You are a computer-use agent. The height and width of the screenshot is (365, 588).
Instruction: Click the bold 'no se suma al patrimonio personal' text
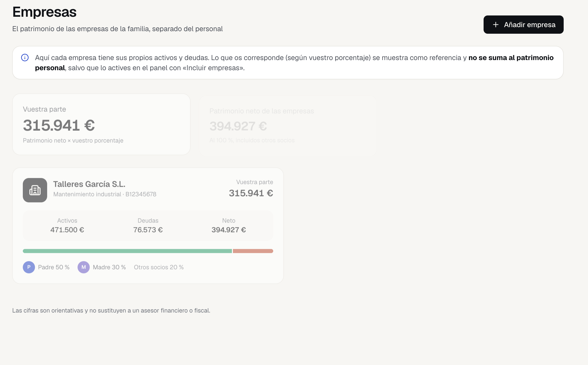[294, 63]
